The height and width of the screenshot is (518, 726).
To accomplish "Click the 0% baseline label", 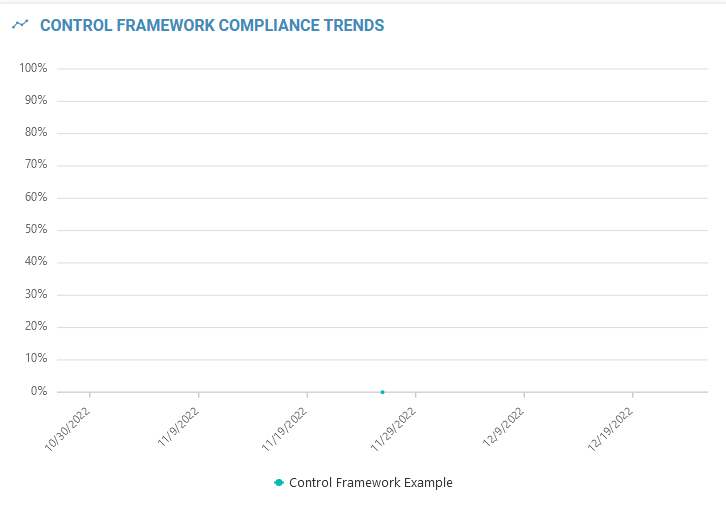I will click(x=39, y=391).
